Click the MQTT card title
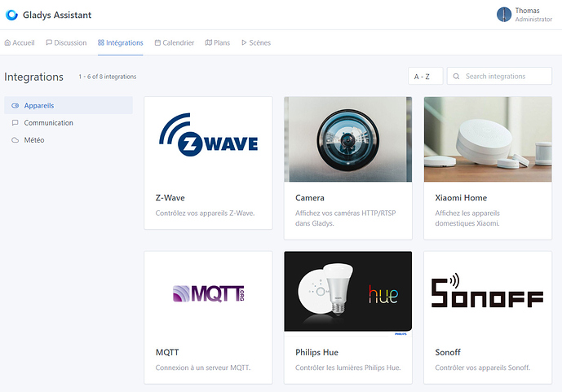This screenshot has height=392, width=562. click(x=167, y=352)
